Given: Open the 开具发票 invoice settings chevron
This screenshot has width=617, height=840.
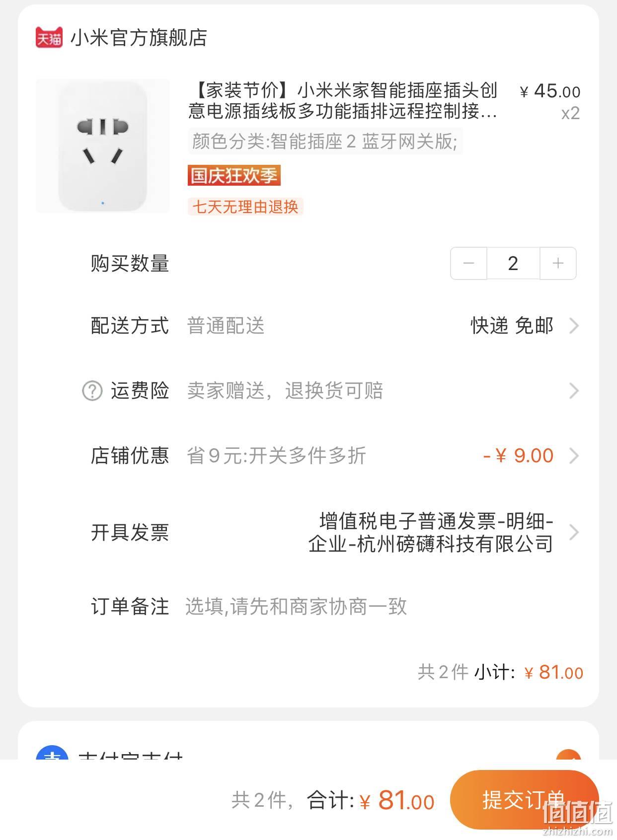Looking at the screenshot, I should tap(574, 532).
